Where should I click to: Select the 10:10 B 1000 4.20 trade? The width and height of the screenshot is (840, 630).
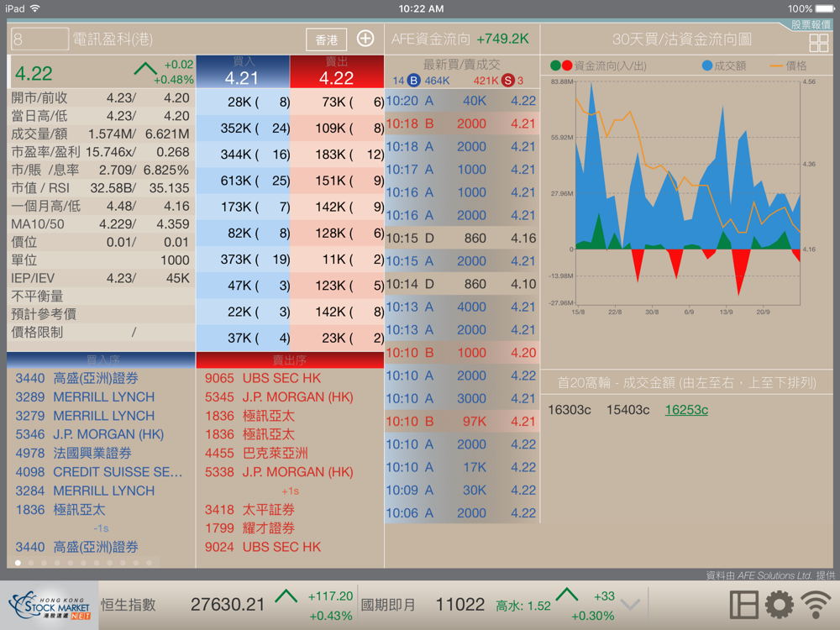pos(462,353)
